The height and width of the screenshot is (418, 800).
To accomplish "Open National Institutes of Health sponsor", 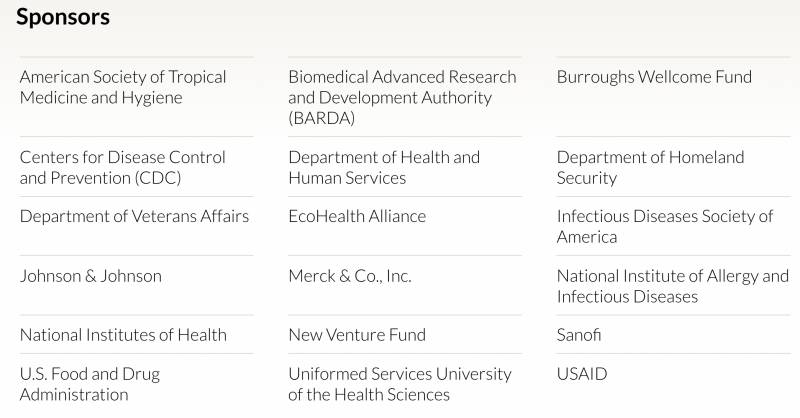I will 123,335.
